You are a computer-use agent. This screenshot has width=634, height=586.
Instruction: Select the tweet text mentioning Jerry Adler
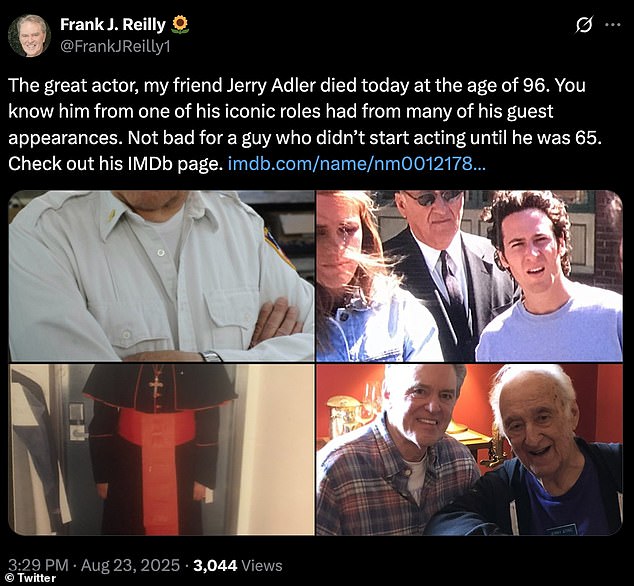pos(305,125)
